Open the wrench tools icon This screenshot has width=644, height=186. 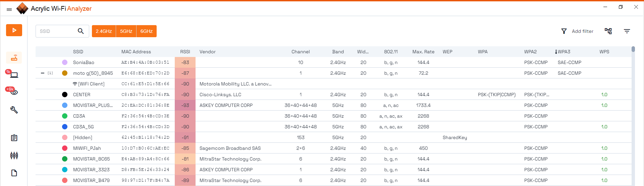(14, 110)
